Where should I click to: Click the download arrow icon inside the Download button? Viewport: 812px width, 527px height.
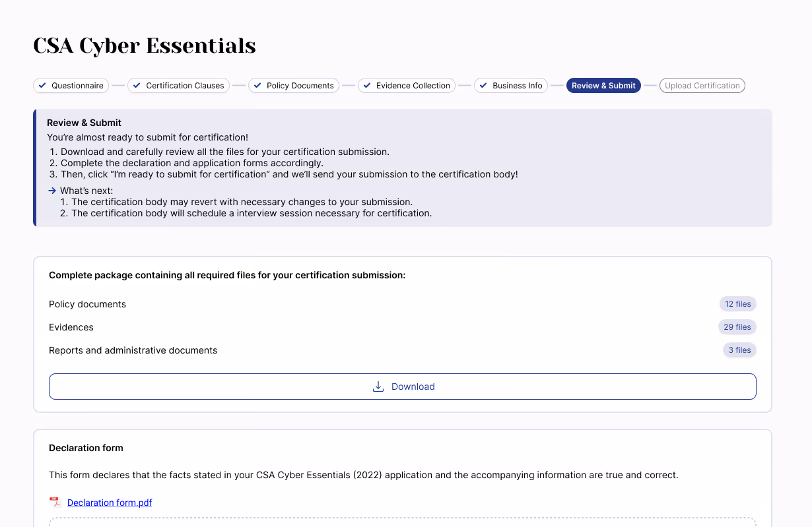click(x=378, y=386)
